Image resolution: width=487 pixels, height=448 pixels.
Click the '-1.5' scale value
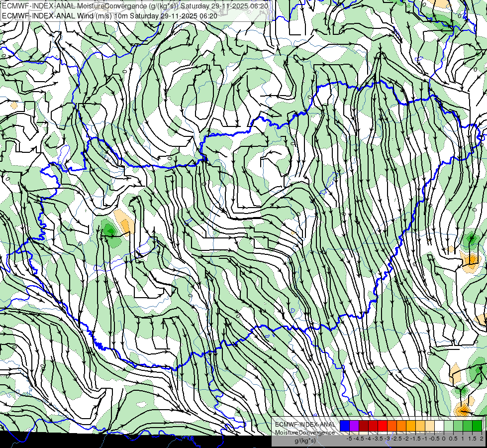point(415,439)
